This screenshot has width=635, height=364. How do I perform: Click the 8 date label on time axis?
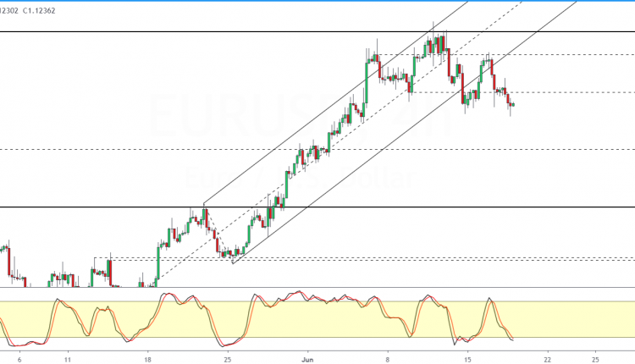coord(388,360)
